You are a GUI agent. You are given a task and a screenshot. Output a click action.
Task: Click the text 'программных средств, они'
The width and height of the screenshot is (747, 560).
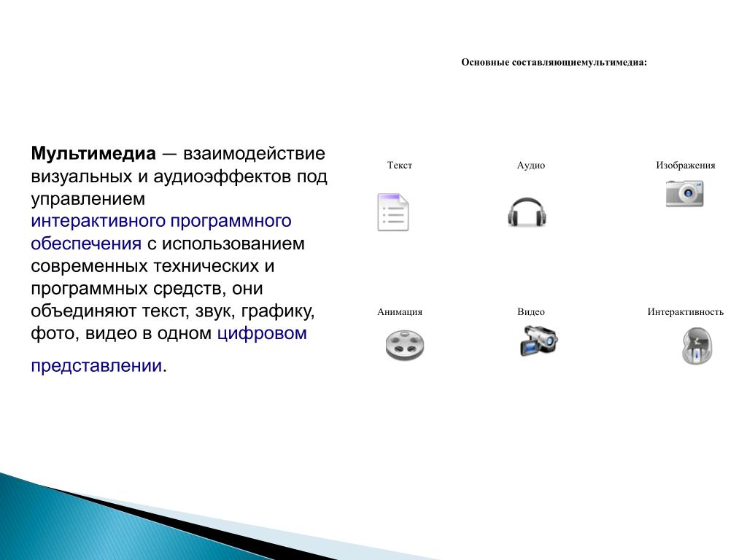pos(147,289)
